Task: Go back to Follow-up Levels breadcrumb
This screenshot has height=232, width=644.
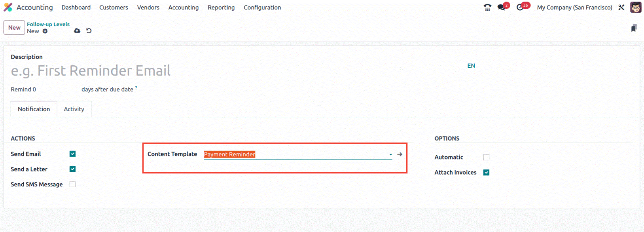Action: pyautogui.click(x=48, y=24)
